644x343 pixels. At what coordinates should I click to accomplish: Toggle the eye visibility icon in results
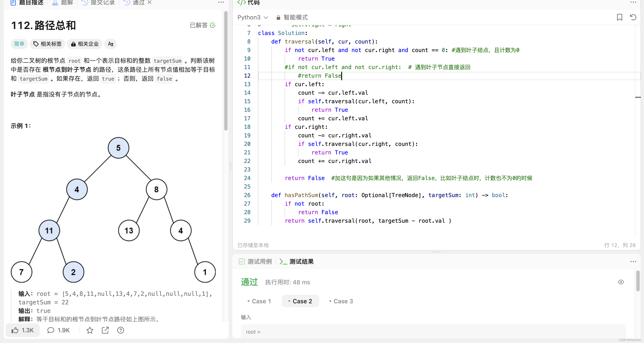pyautogui.click(x=621, y=282)
